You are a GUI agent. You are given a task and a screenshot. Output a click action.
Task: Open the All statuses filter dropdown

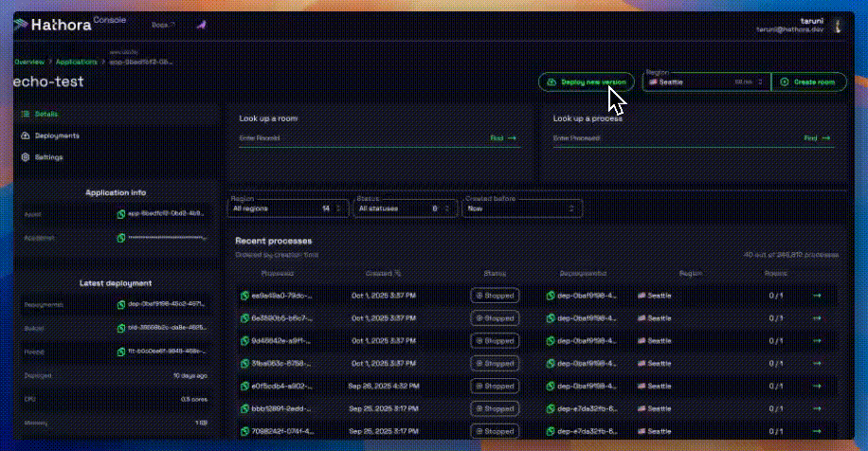(x=406, y=208)
